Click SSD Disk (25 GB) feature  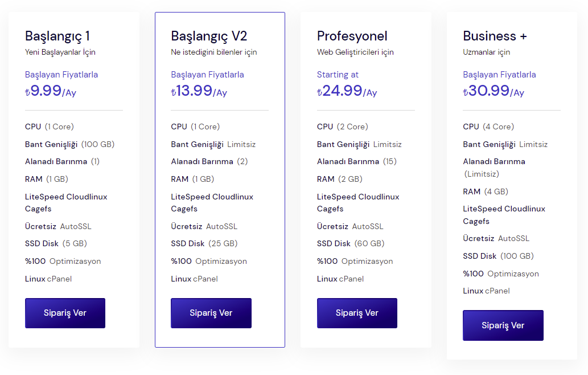[204, 243]
